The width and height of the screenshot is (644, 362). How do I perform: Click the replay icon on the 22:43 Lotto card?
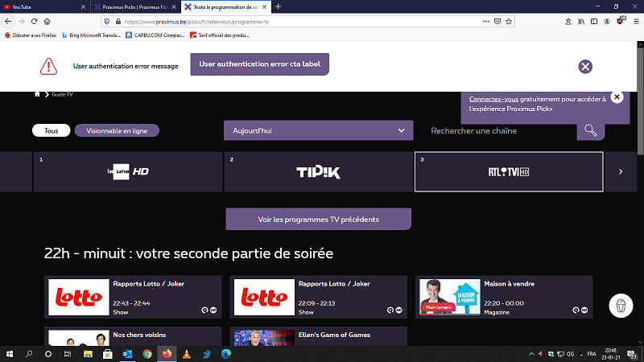[x=204, y=310]
